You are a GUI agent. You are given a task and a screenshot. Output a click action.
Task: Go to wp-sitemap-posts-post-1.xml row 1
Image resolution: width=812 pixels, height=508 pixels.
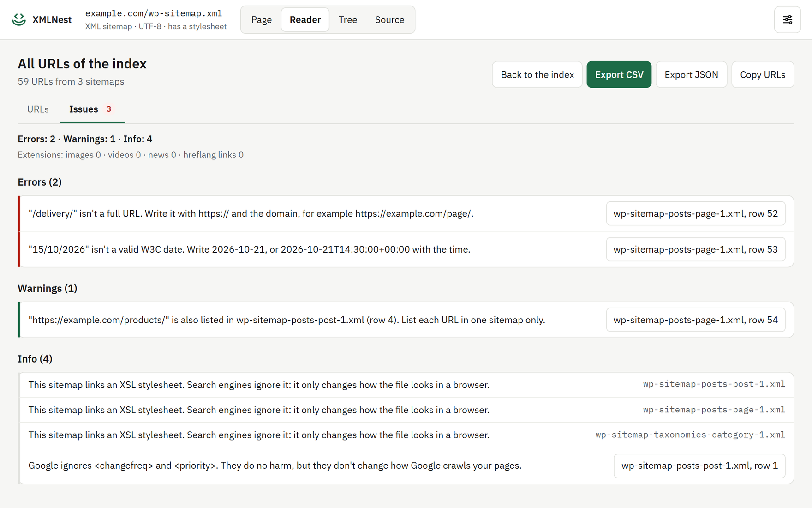(x=699, y=466)
